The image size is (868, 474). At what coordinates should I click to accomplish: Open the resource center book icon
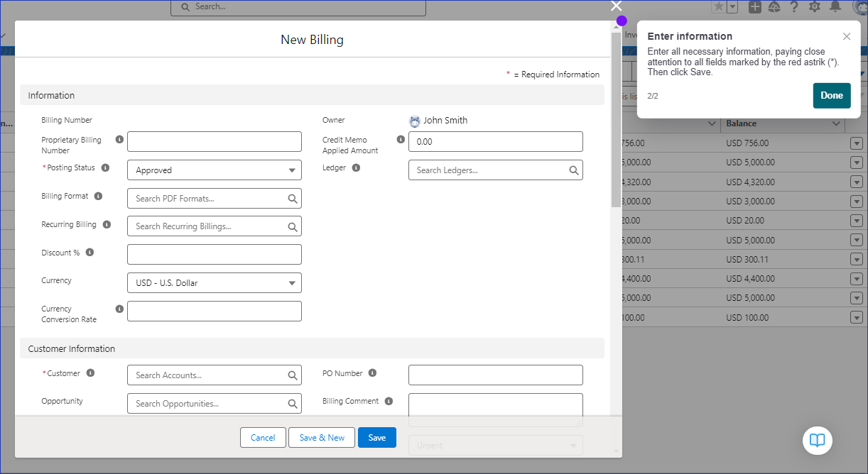pyautogui.click(x=817, y=440)
